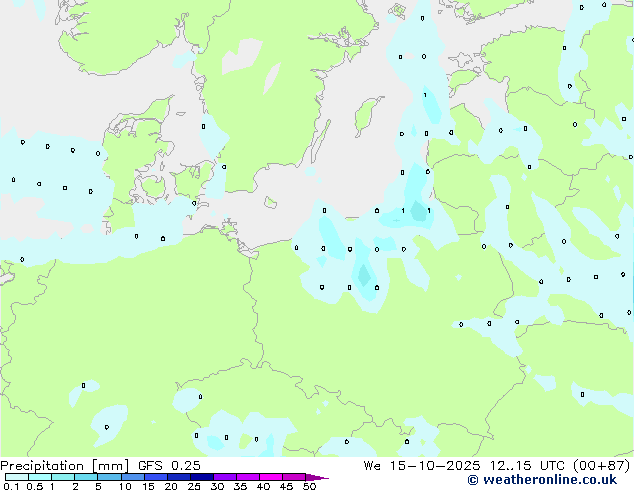Click the "40" legend scale label
The image size is (634, 490).
pyautogui.click(x=263, y=486)
